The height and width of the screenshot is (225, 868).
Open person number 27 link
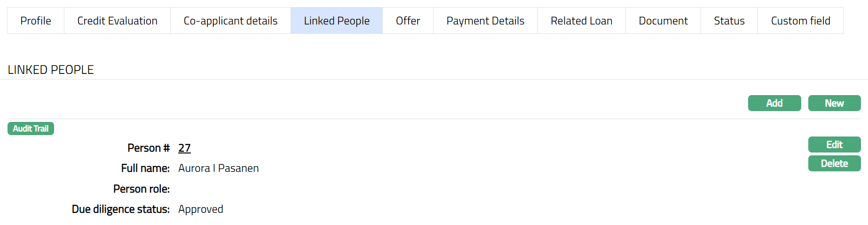point(184,148)
